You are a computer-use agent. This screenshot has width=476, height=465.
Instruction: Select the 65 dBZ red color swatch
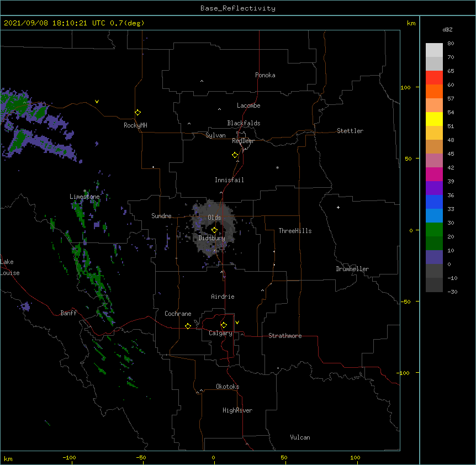click(x=434, y=77)
